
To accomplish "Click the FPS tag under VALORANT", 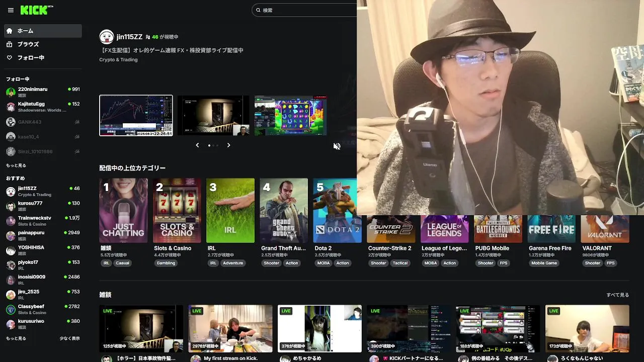I will pyautogui.click(x=610, y=263).
